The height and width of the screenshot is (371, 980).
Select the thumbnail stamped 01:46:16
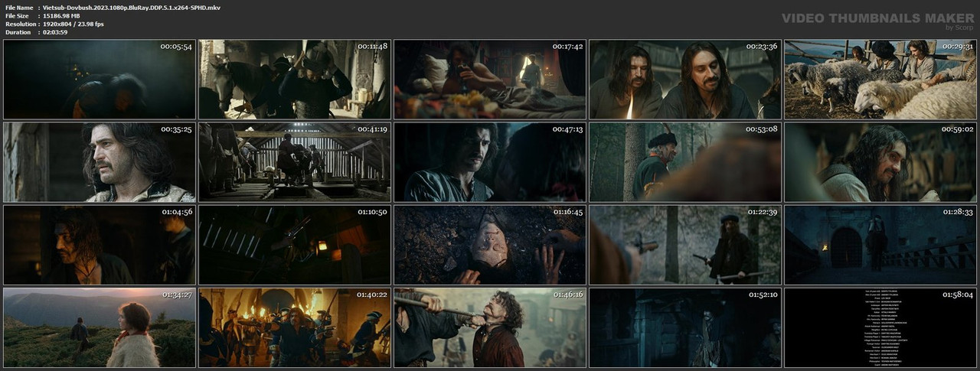coord(490,327)
